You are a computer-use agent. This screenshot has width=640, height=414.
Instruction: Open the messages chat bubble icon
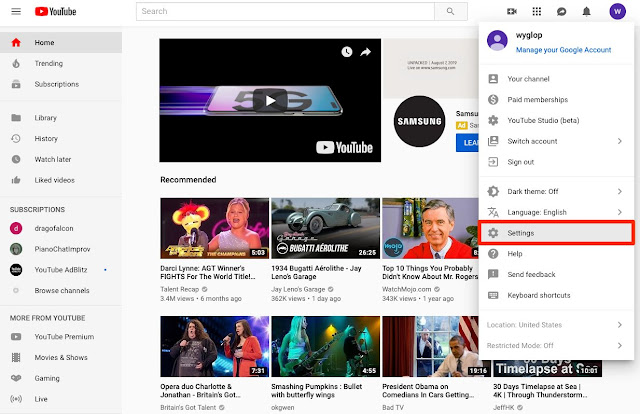(562, 11)
